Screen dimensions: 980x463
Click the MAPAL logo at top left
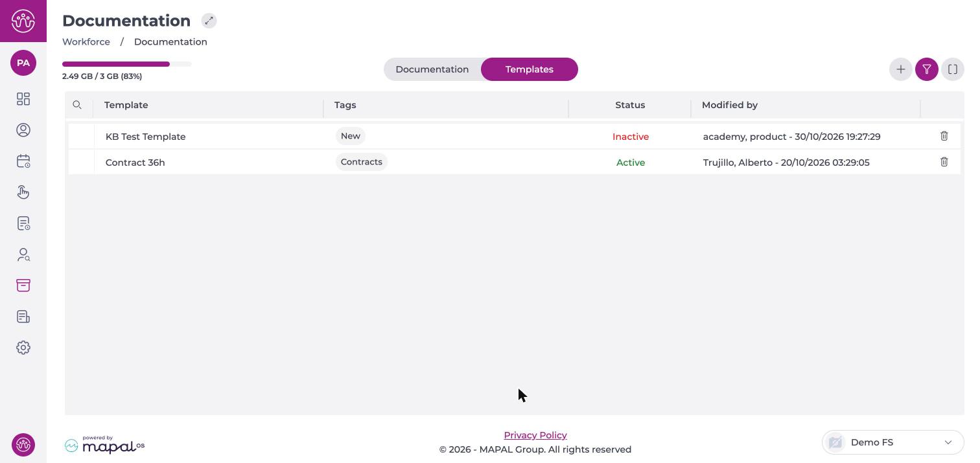23,21
